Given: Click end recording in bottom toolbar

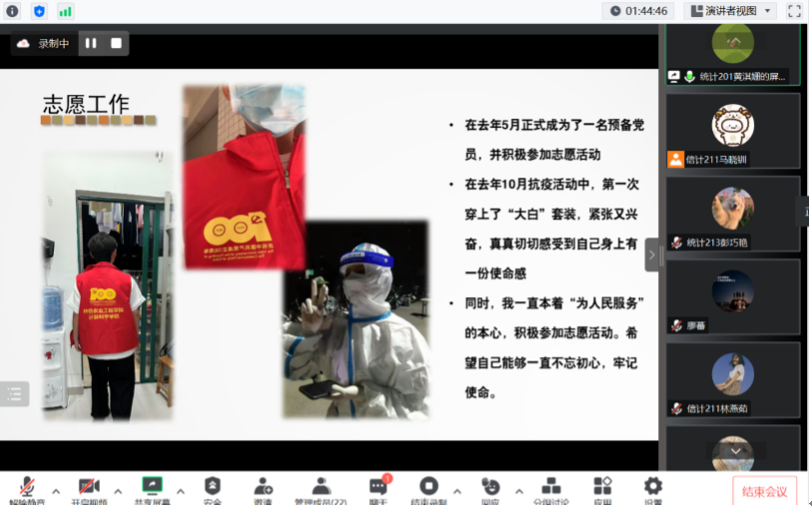Looking at the screenshot, I should 429,488.
